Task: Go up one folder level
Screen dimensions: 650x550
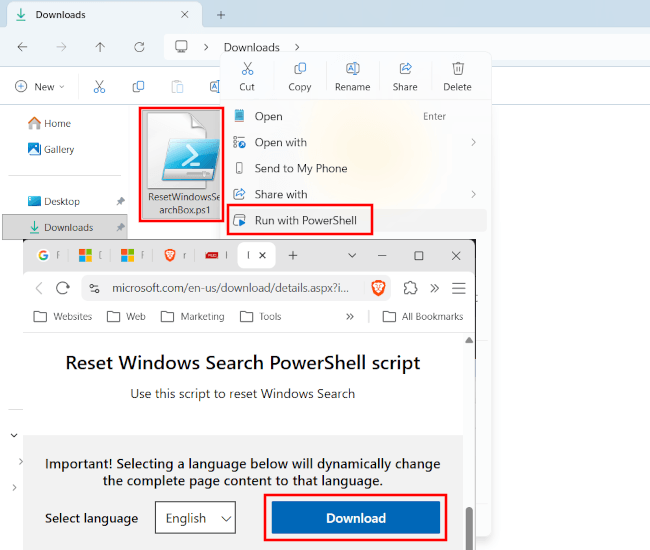Action: tap(100, 47)
